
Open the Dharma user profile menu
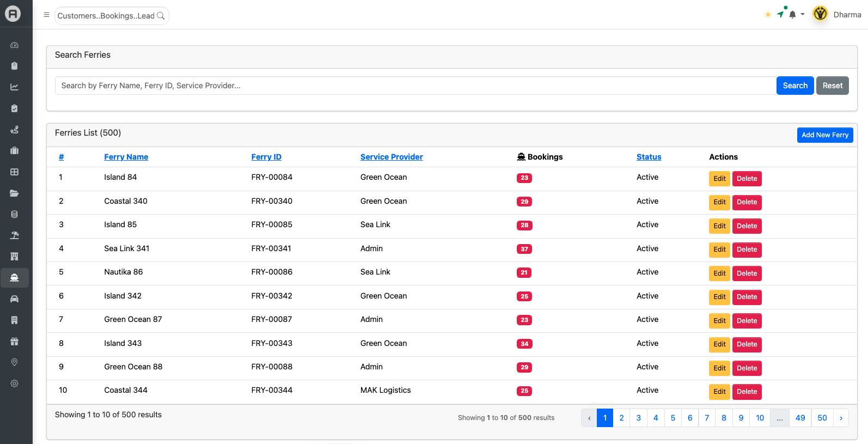[x=837, y=15]
